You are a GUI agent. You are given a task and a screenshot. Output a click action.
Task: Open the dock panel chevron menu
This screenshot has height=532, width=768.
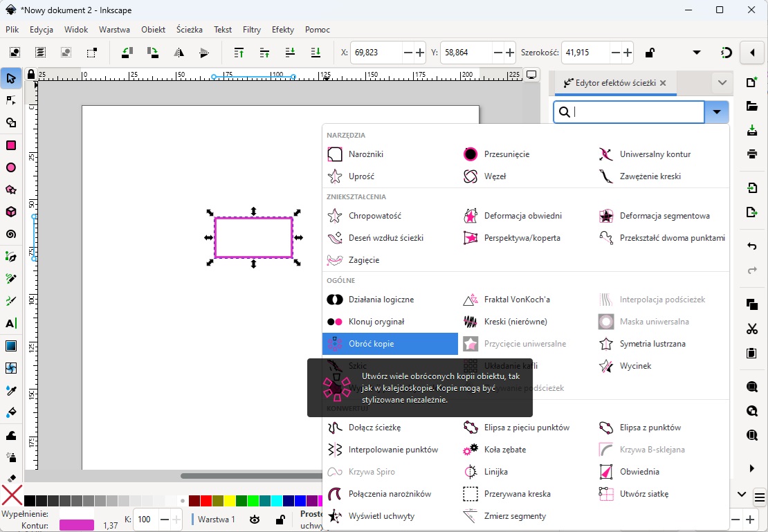722,83
